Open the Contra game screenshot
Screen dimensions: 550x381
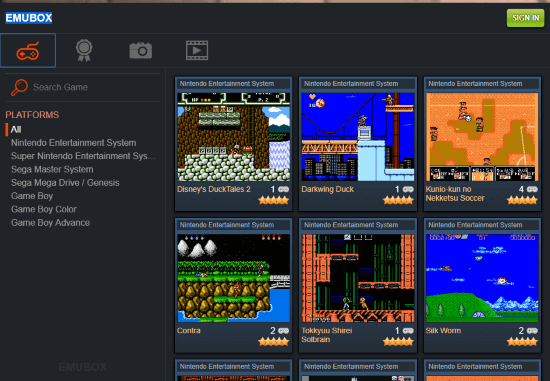234,278
